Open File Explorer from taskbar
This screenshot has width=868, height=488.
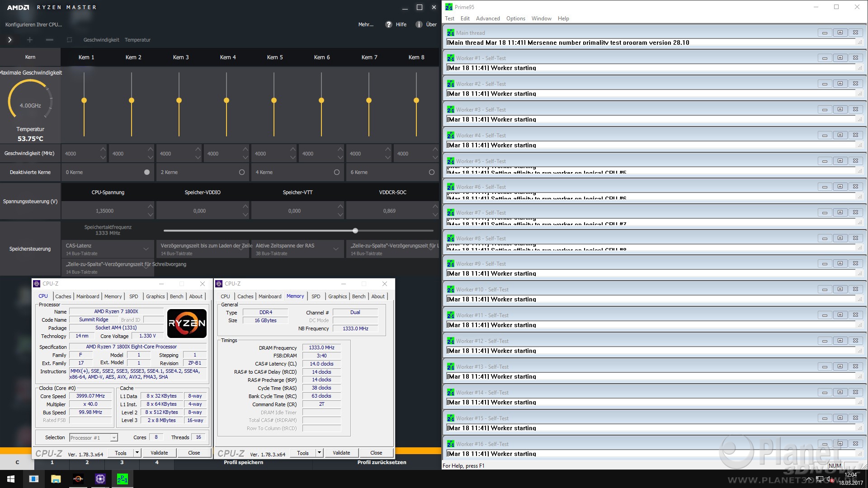tap(56, 479)
